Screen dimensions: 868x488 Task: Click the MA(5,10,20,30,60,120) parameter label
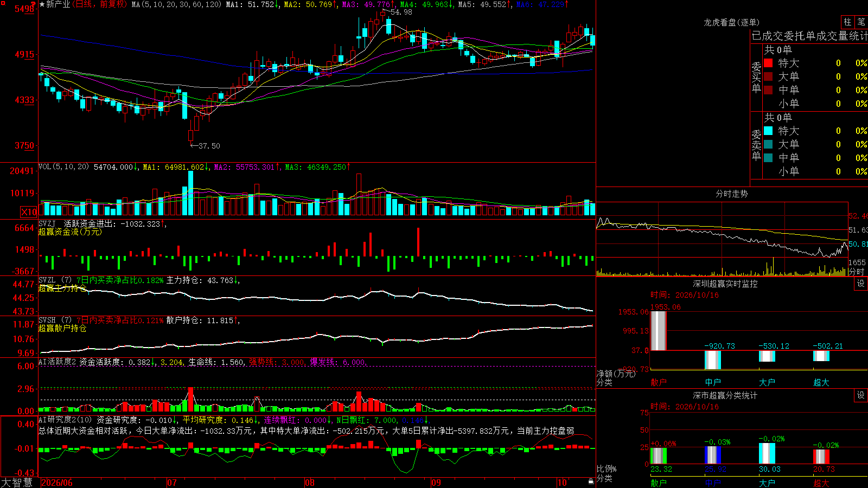pos(176,4)
